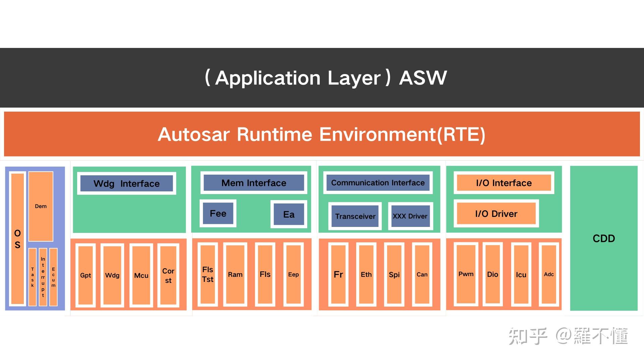Click the Pwm driver box
This screenshot has width=644, height=362.
(466, 274)
